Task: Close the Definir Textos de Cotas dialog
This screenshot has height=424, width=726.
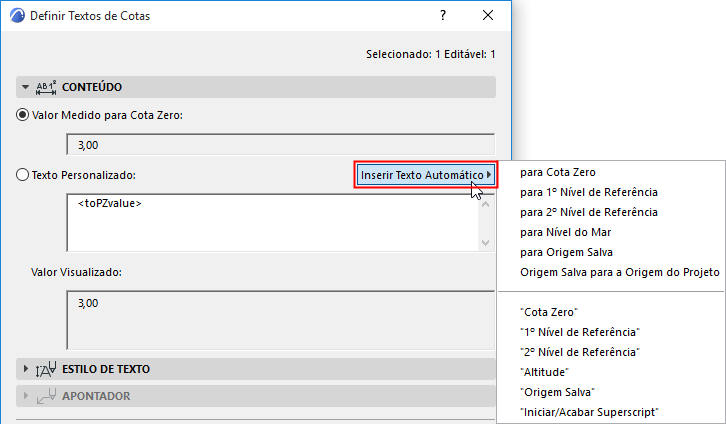Action: point(488,16)
